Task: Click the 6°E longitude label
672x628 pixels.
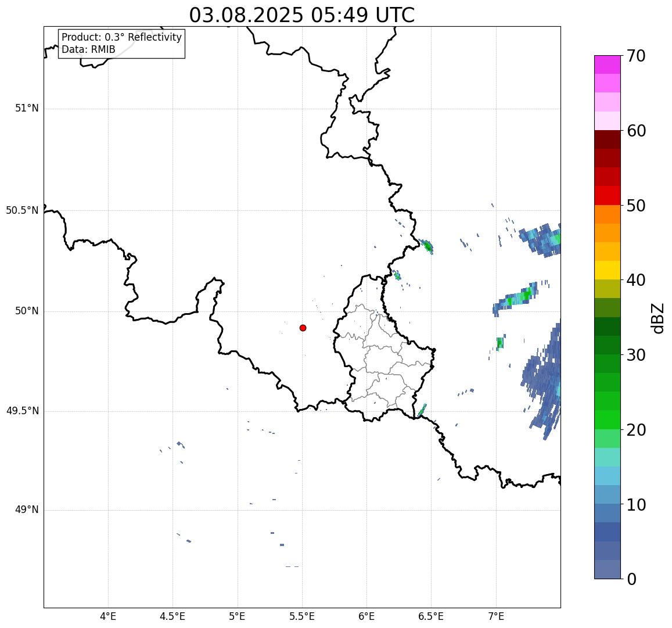Action: [367, 617]
